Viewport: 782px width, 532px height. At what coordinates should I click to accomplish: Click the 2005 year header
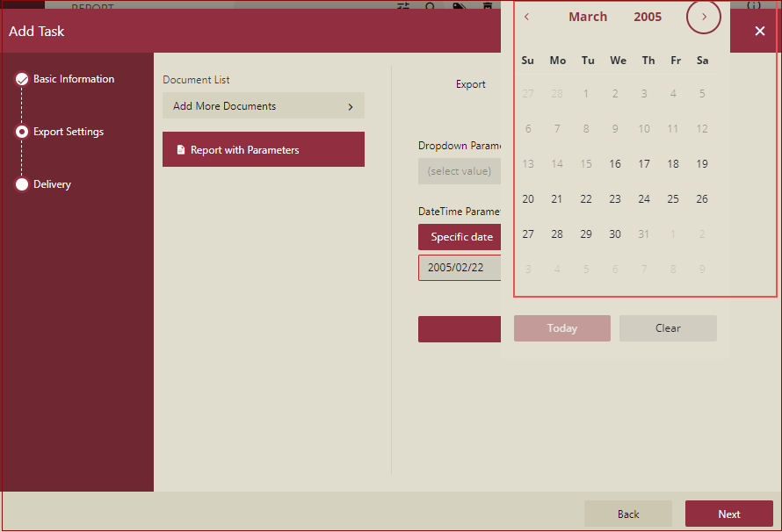[x=648, y=17]
